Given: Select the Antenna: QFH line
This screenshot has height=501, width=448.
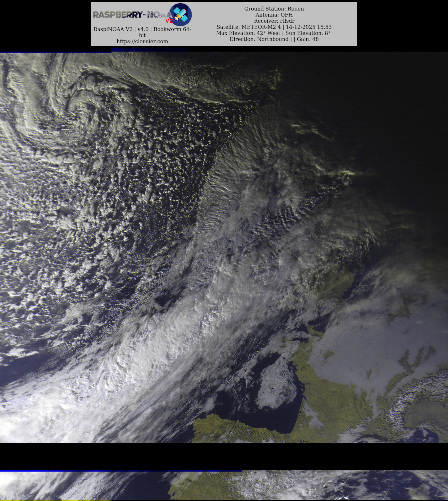Looking at the screenshot, I should 274,15.
